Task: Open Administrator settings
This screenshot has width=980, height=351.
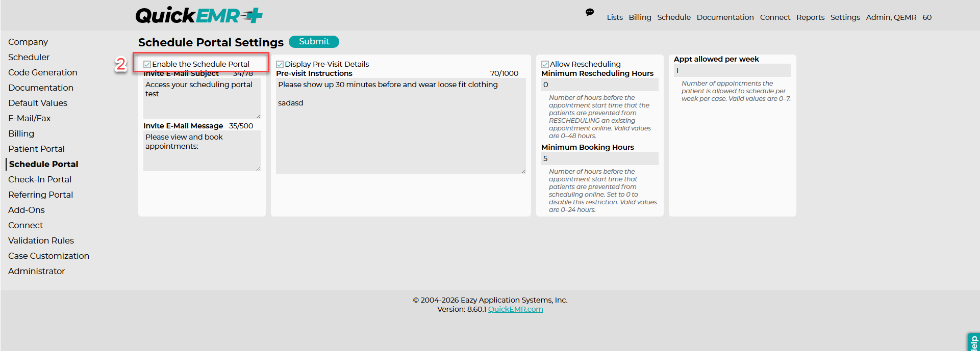Action: (x=36, y=271)
